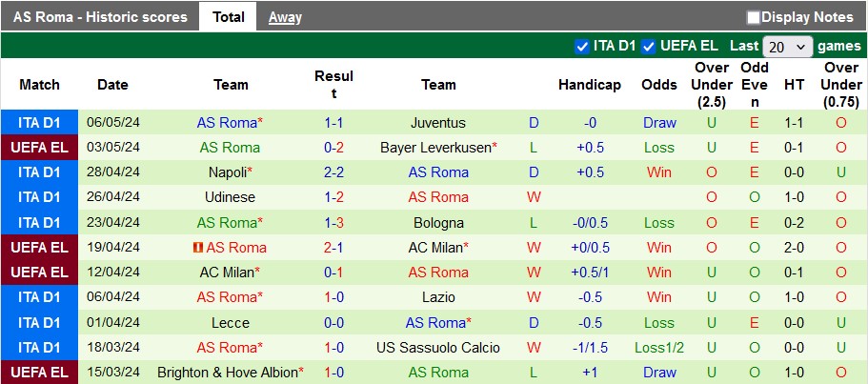
Task: Click the Handicap column header
Action: [x=590, y=85]
